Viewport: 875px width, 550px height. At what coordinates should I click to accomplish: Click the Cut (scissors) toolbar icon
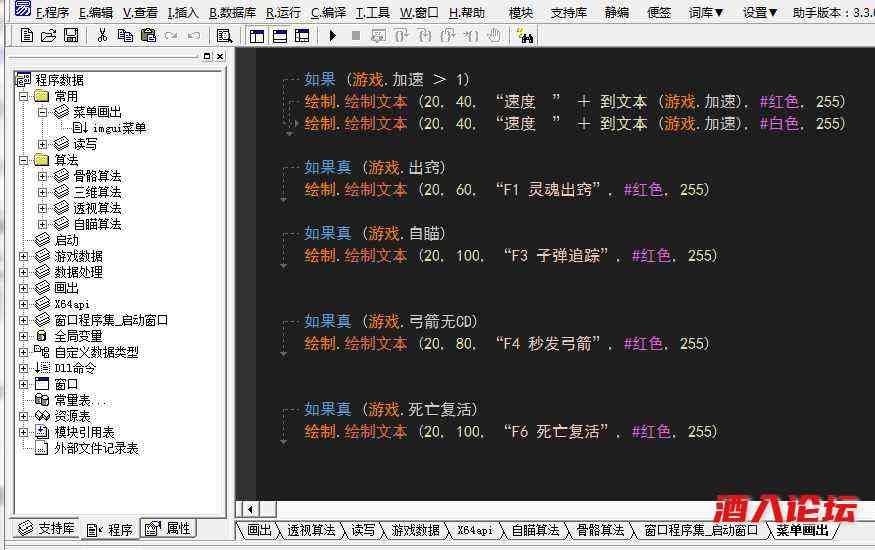point(102,35)
